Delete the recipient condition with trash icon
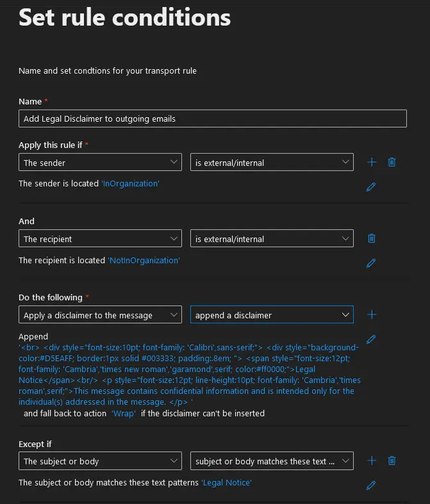The image size is (430, 504). coord(371,239)
